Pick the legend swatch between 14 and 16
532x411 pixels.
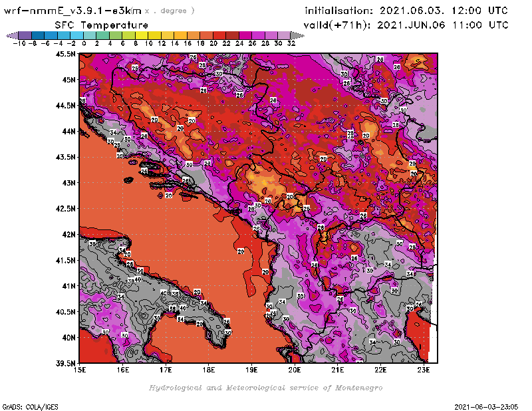click(x=180, y=35)
